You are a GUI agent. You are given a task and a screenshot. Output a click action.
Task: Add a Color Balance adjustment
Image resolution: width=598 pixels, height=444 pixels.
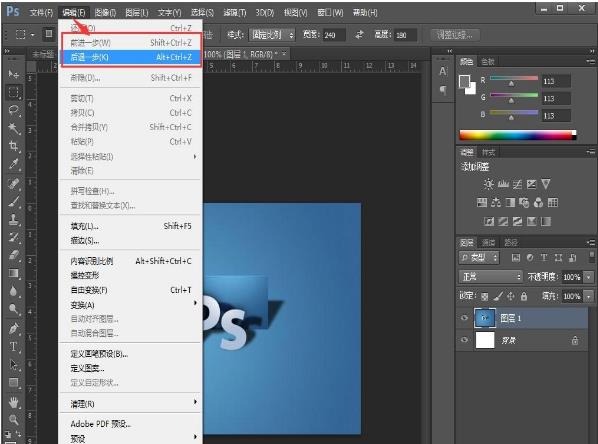[x=496, y=203]
